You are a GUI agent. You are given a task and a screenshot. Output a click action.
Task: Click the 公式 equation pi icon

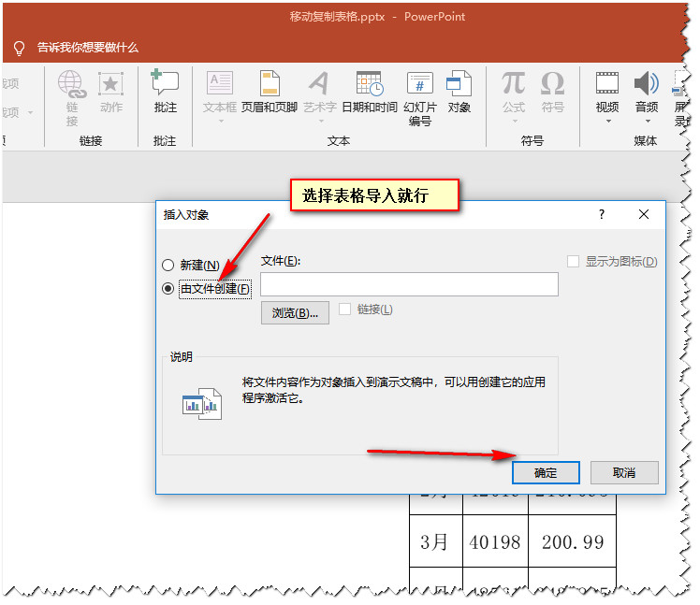pyautogui.click(x=513, y=83)
